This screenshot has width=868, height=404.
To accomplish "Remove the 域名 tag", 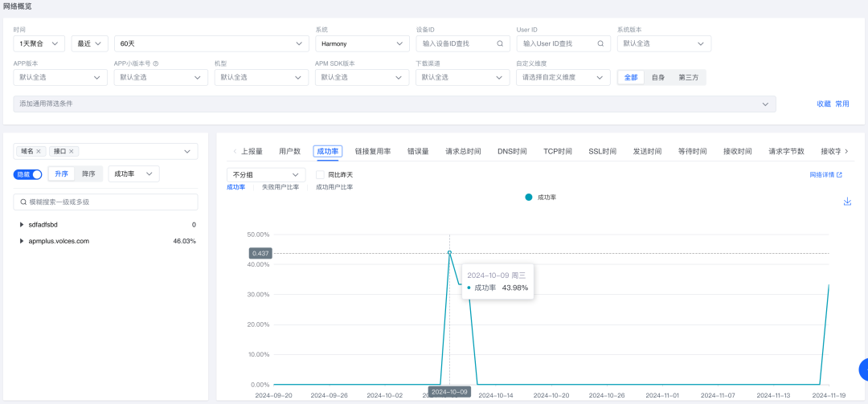I will [x=39, y=151].
